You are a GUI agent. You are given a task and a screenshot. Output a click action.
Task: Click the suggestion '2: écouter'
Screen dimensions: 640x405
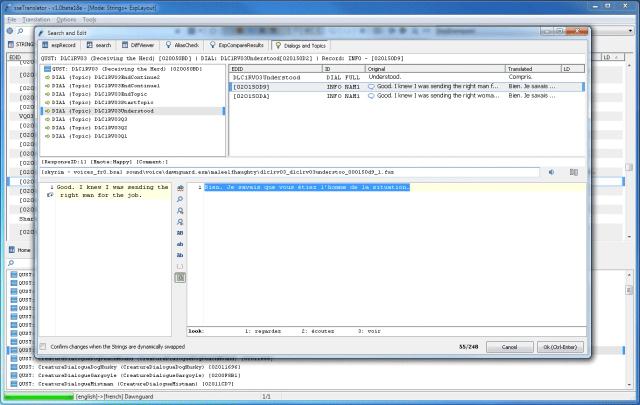coord(318,331)
